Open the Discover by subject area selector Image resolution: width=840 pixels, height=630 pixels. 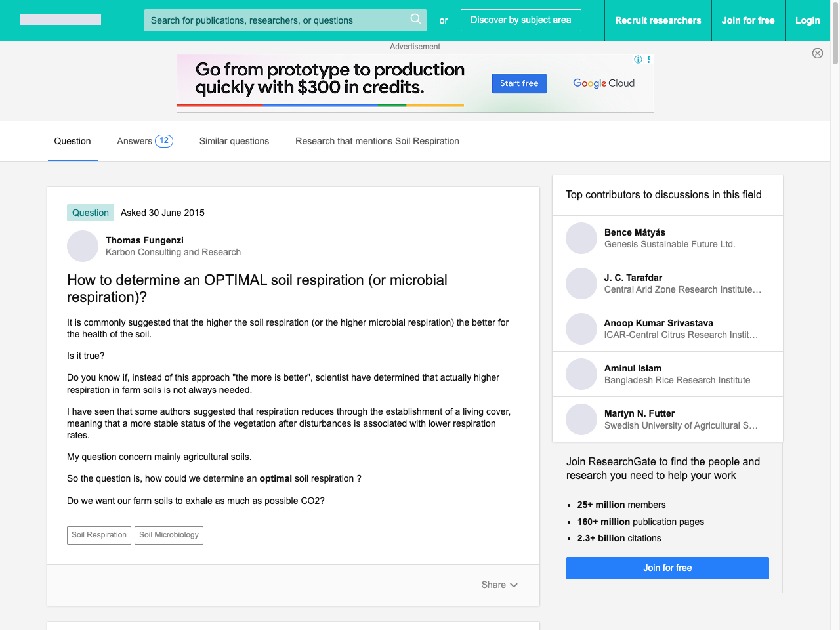(x=520, y=20)
